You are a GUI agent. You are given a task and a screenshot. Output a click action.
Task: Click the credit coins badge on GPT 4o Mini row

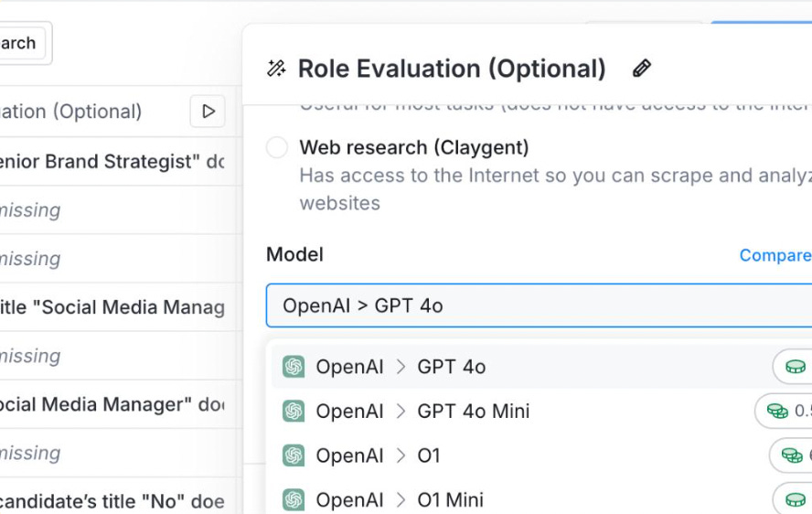tap(784, 412)
